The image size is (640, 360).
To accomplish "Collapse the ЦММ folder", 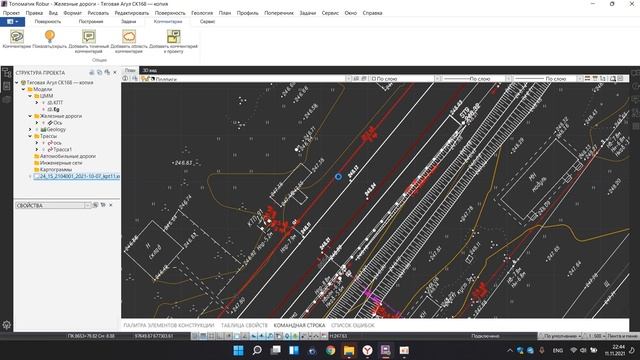I will coord(30,96).
